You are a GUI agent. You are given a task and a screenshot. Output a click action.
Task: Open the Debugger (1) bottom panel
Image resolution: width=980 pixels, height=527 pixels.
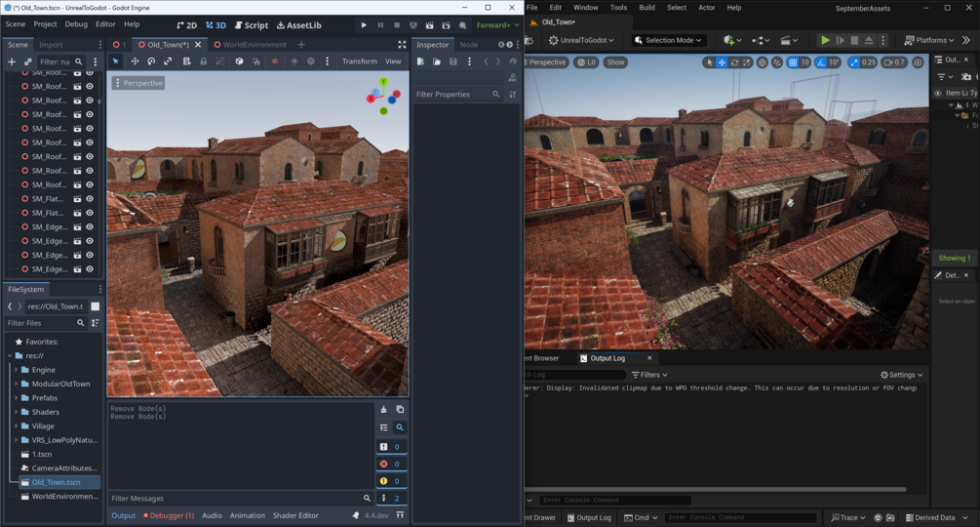(x=169, y=515)
